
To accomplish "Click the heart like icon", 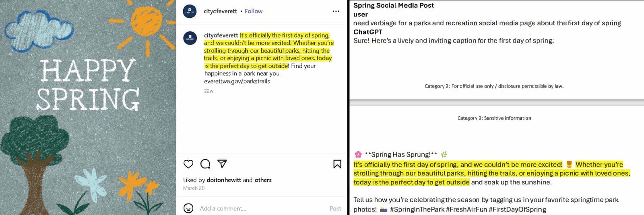I will coord(188,164).
